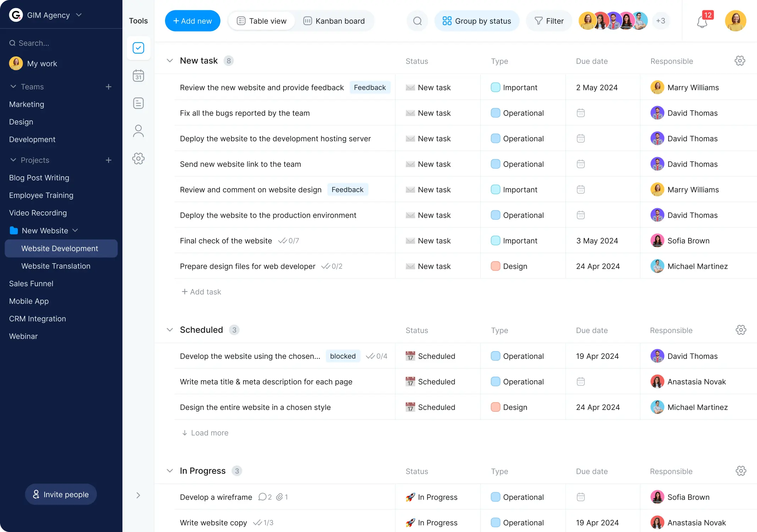This screenshot has width=757, height=532.
Task: Click the Kanban board view icon
Action: click(x=307, y=21)
